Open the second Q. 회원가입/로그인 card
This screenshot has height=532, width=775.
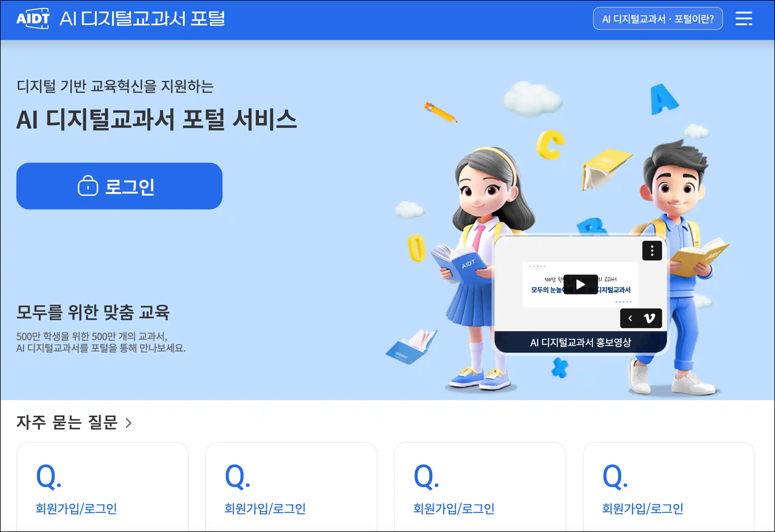(x=291, y=487)
